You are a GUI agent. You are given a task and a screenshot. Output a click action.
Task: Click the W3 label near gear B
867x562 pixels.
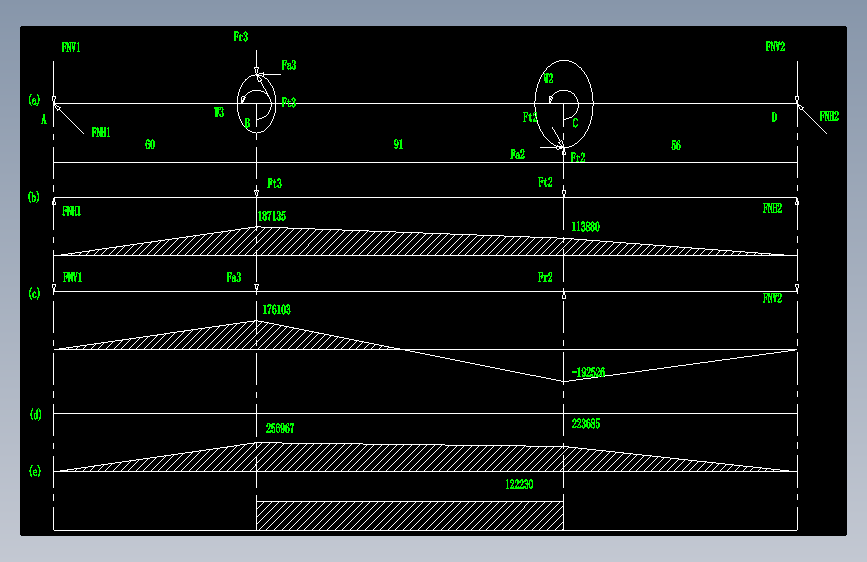point(219,112)
